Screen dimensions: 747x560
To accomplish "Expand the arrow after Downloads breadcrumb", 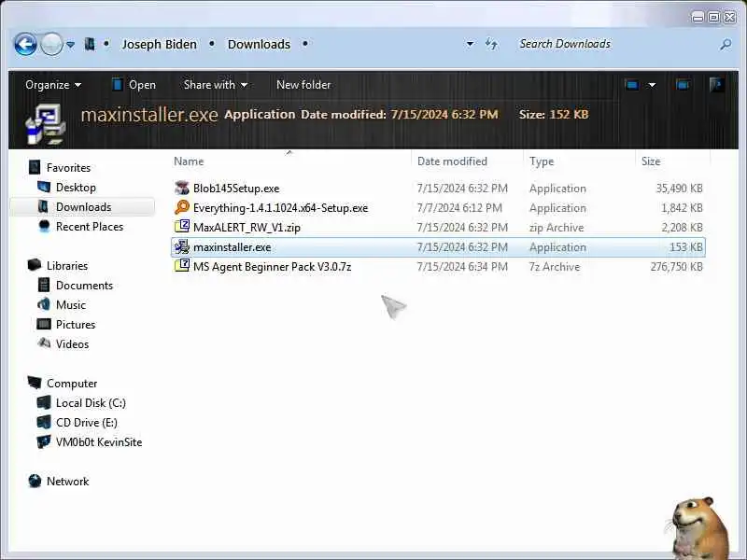I will coord(305,44).
